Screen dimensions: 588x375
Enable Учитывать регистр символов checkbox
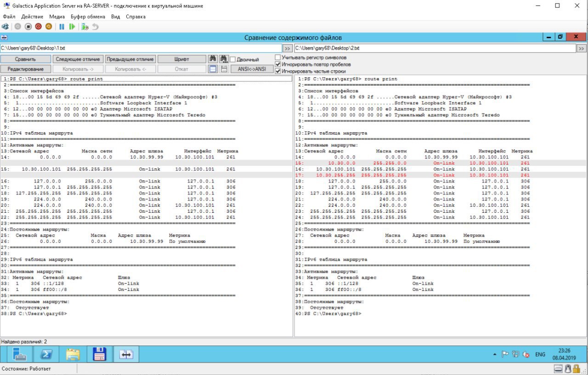point(277,57)
